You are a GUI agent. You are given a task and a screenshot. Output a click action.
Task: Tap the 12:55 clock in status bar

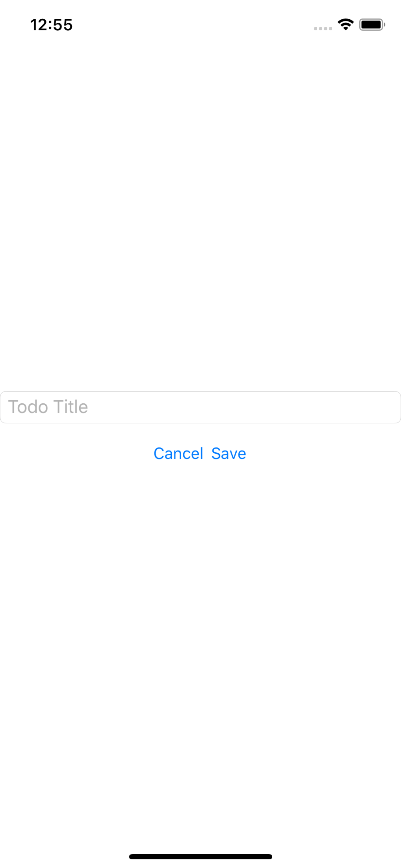coord(52,25)
